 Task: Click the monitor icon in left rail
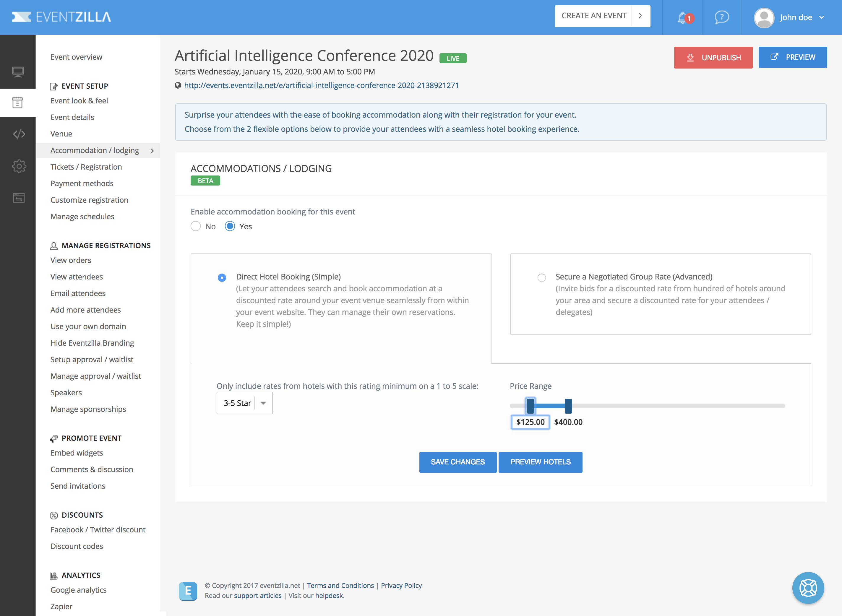[18, 71]
